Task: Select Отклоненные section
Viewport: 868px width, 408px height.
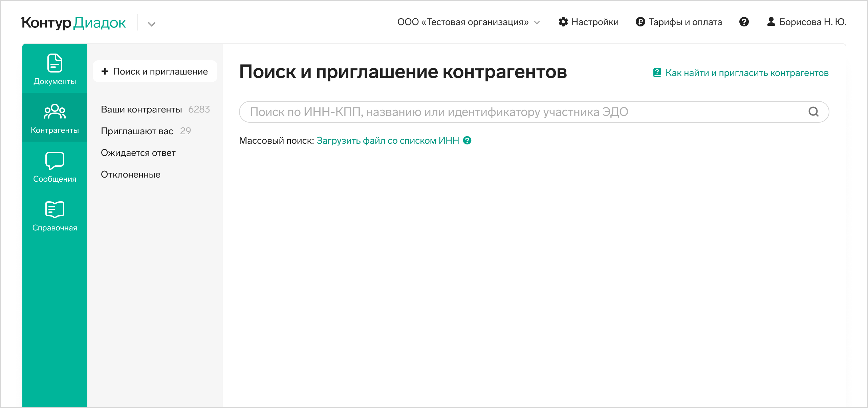Action: pos(131,175)
